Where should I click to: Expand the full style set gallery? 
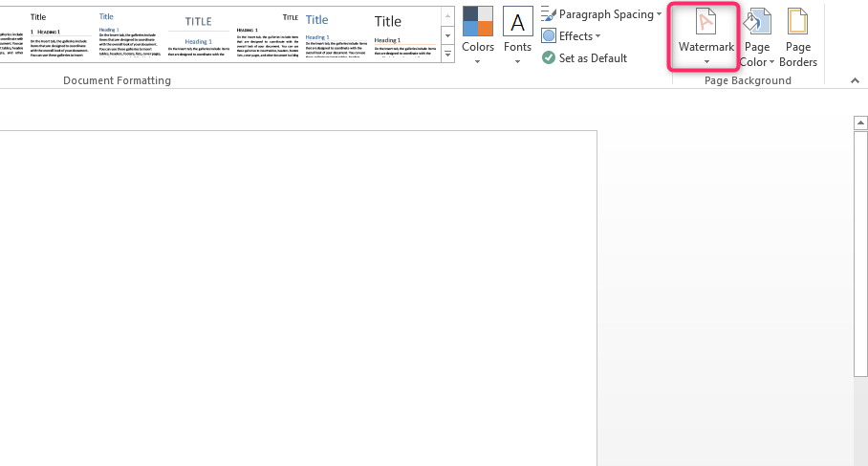tap(447, 55)
